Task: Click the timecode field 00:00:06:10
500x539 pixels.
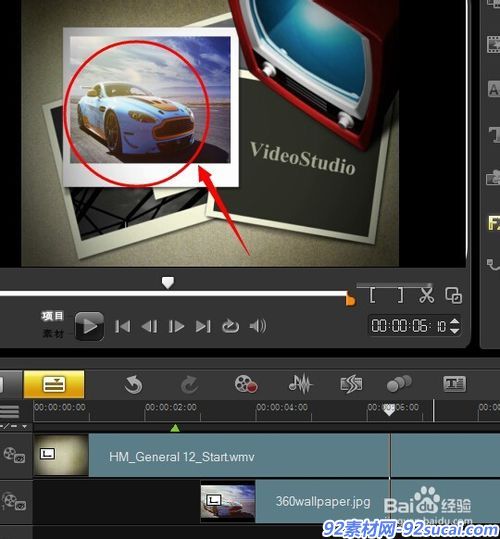Action: (x=409, y=326)
